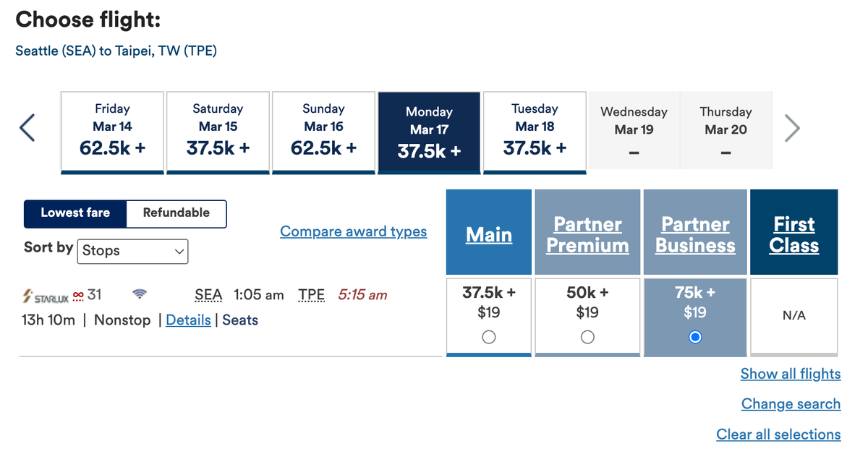
Task: Click Change search
Action: point(791,404)
